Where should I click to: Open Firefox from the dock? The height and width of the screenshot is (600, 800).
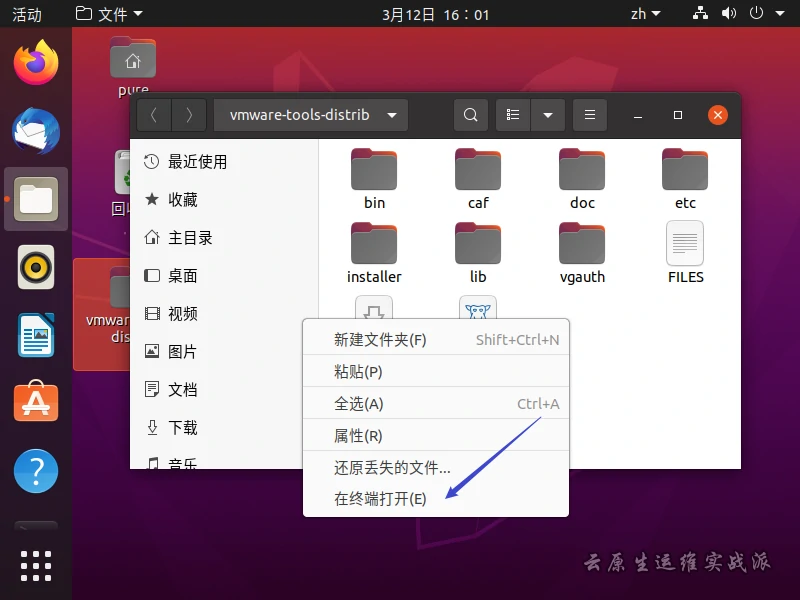pyautogui.click(x=36, y=63)
